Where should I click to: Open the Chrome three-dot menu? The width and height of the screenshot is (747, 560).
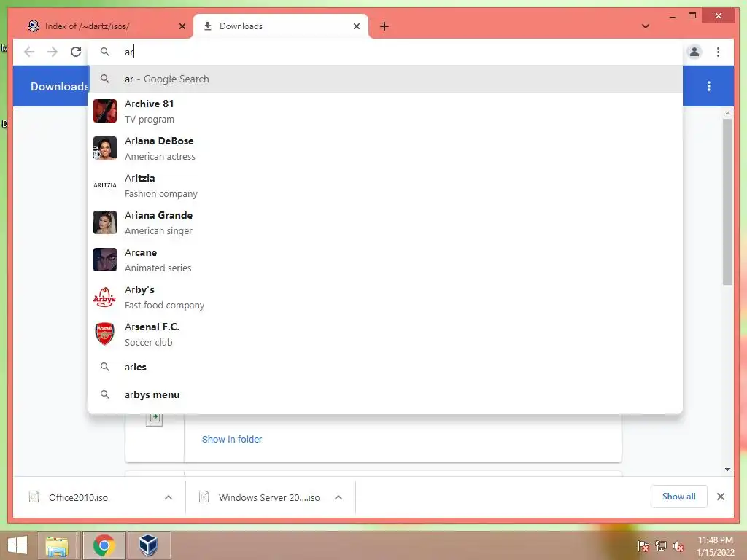[718, 52]
